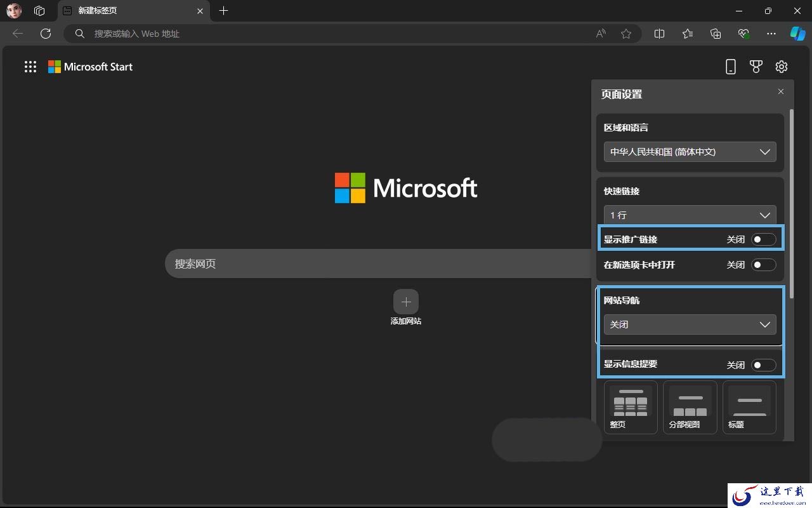Image resolution: width=812 pixels, height=508 pixels.
Task: Launch the Copilot sidebar
Action: (797, 34)
